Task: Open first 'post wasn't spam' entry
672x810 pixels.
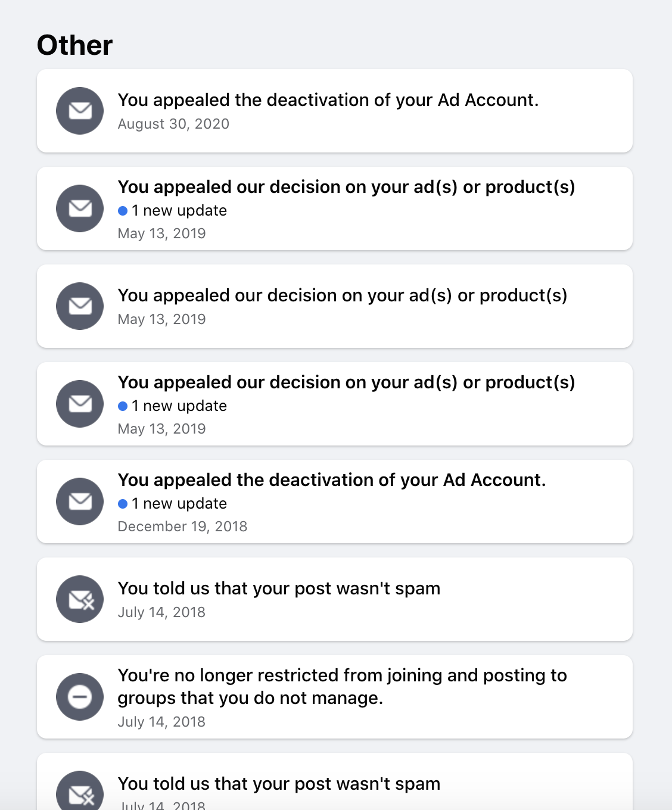Action: click(335, 599)
